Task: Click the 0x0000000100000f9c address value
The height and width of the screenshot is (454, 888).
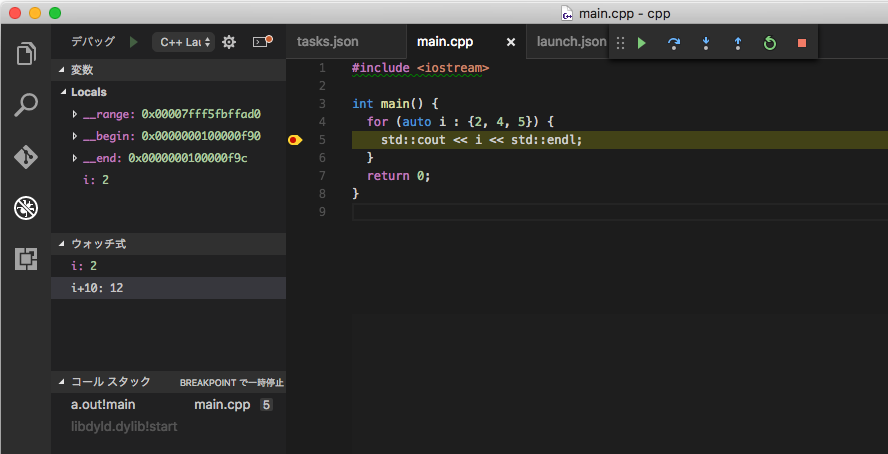Action: tap(188, 158)
